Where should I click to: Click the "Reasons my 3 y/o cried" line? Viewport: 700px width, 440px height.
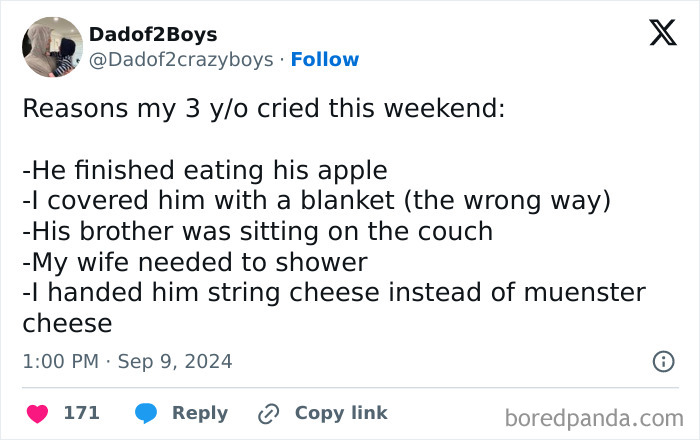[x=264, y=108]
